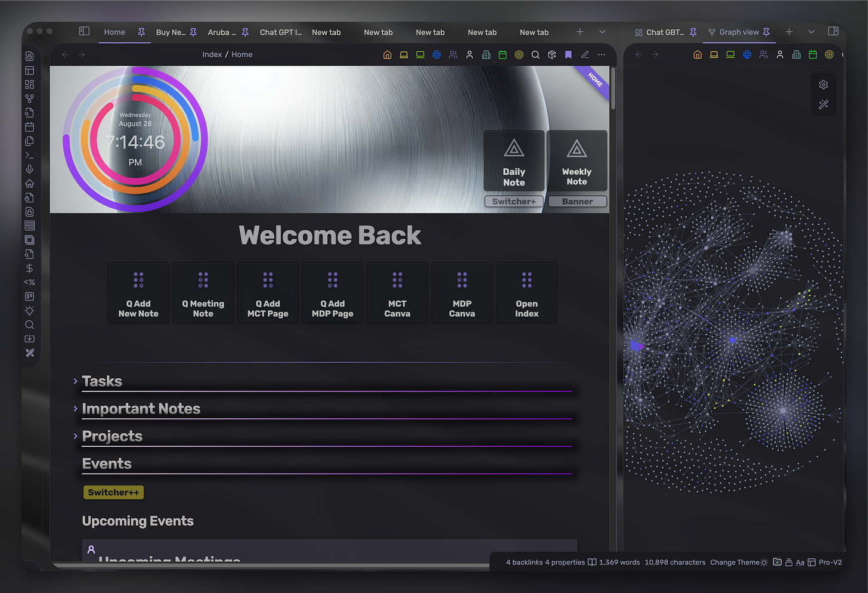This screenshot has width=868, height=593.
Task: Click the green laptop icon in Home pane toolbar
Action: coord(420,55)
